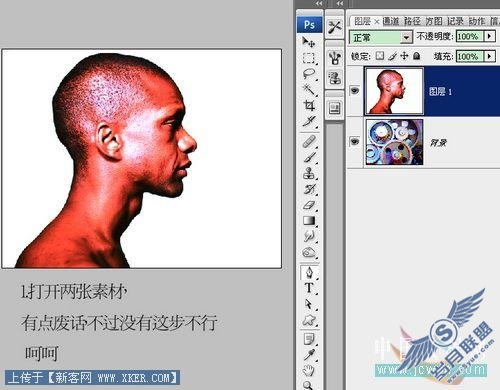Screen dimensions: 500x390
Task: Toggle lock transparent pixels
Action: (x=380, y=56)
